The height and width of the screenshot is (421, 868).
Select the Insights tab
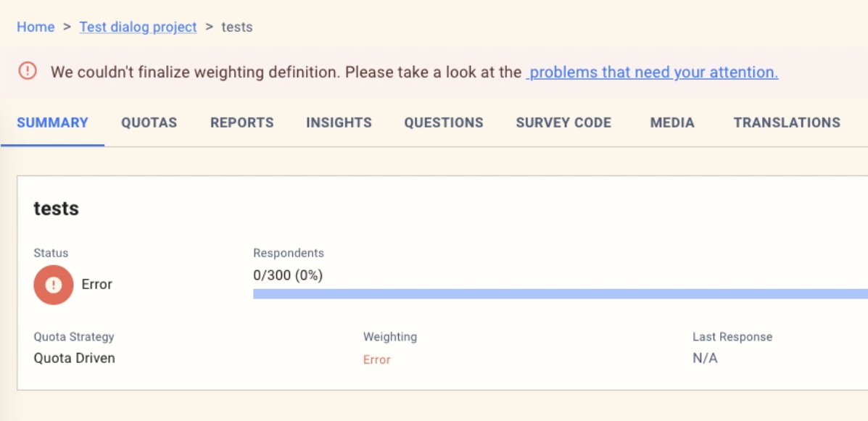pos(339,123)
